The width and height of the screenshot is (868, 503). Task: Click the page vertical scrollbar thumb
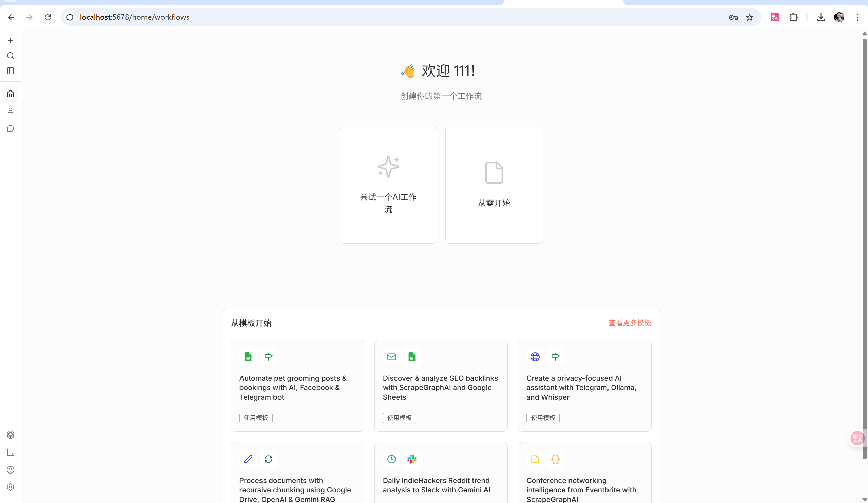(x=865, y=248)
